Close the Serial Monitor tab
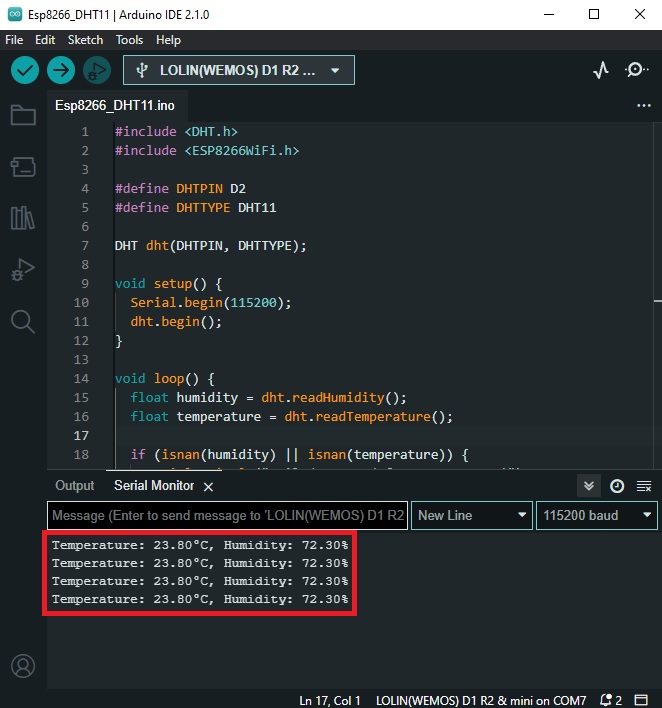This screenshot has width=662, height=708. pos(208,487)
